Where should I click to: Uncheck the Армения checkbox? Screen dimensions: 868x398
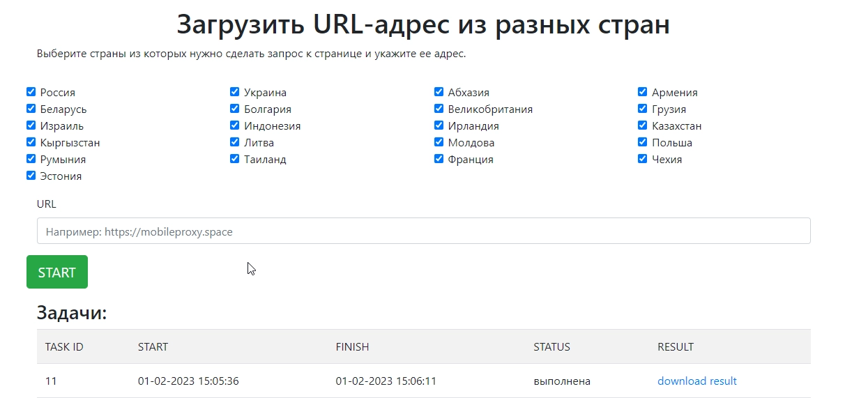click(x=643, y=92)
